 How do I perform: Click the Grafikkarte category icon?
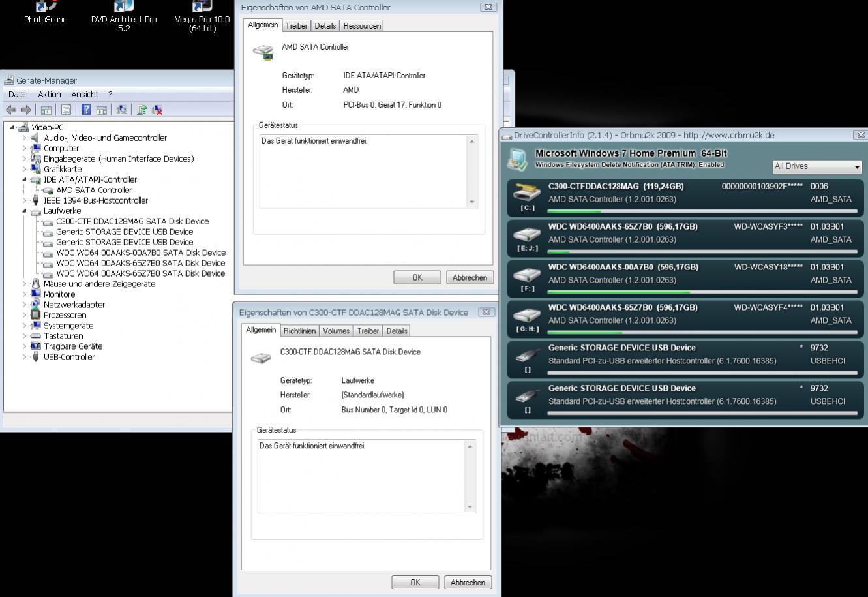click(36, 169)
